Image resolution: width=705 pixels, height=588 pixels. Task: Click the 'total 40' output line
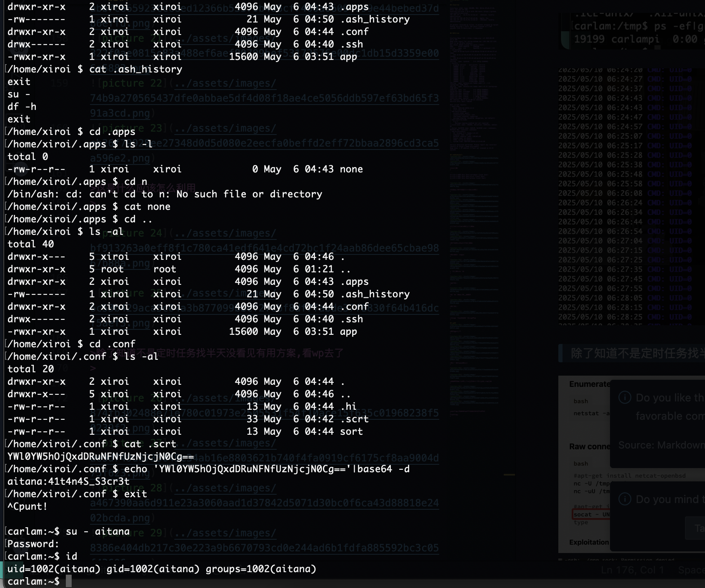(x=31, y=244)
